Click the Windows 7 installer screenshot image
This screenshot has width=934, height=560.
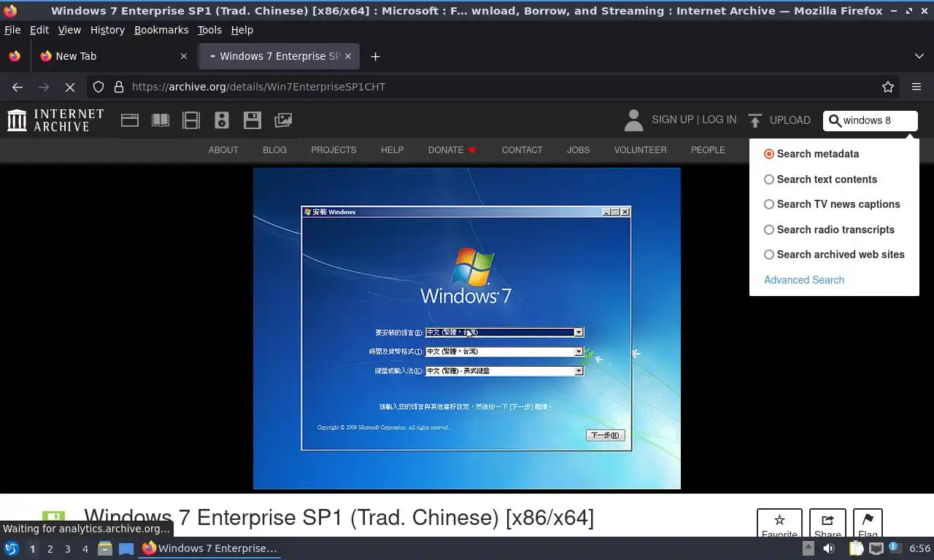(x=467, y=328)
